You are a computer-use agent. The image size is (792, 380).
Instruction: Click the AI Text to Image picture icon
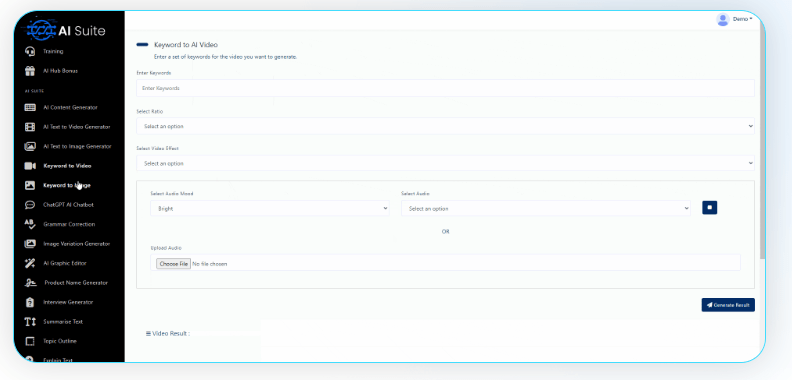[30, 146]
